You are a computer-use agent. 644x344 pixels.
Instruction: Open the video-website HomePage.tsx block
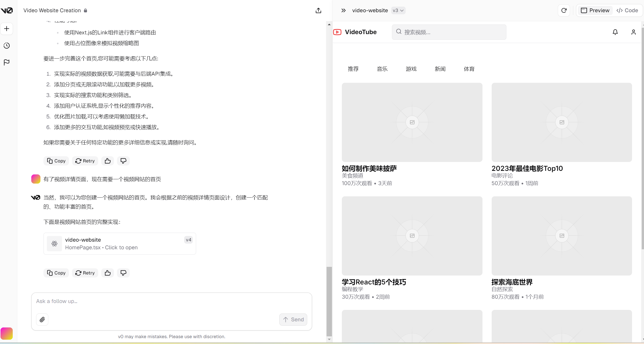click(120, 243)
